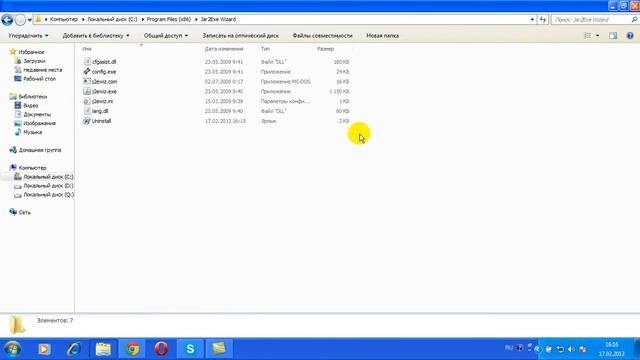
Task: Open the Упорядочить menu
Action: (x=28, y=36)
